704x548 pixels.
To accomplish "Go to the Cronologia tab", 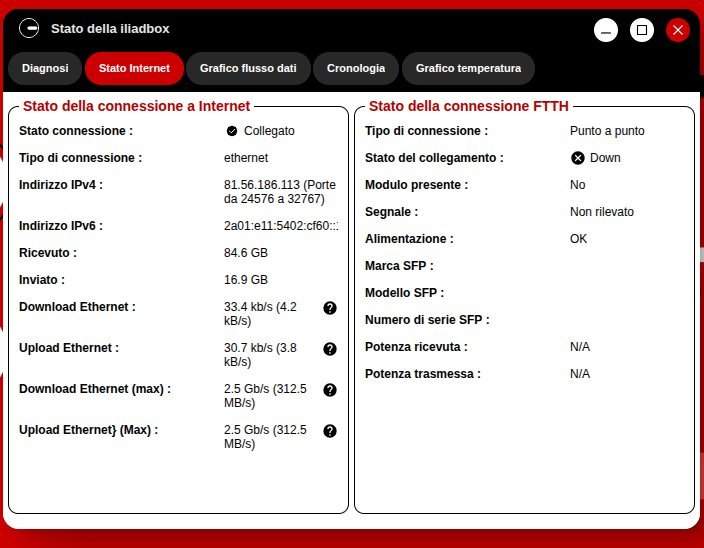I will pos(355,69).
